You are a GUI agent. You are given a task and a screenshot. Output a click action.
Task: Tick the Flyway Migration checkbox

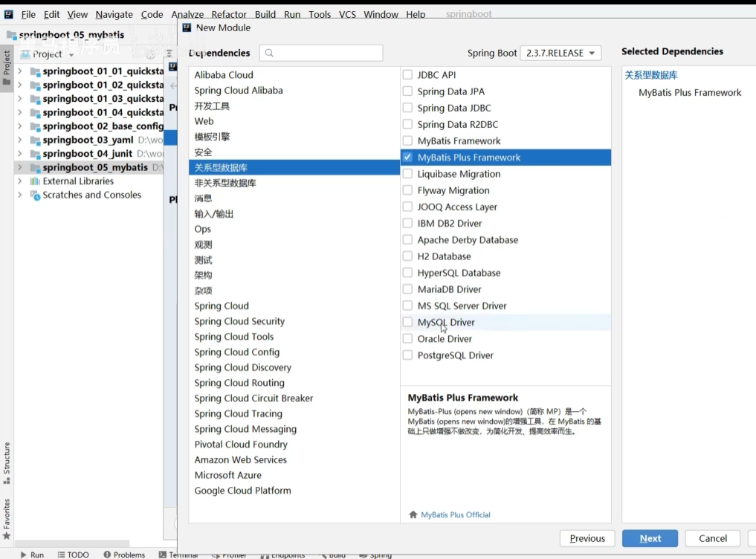click(x=407, y=190)
